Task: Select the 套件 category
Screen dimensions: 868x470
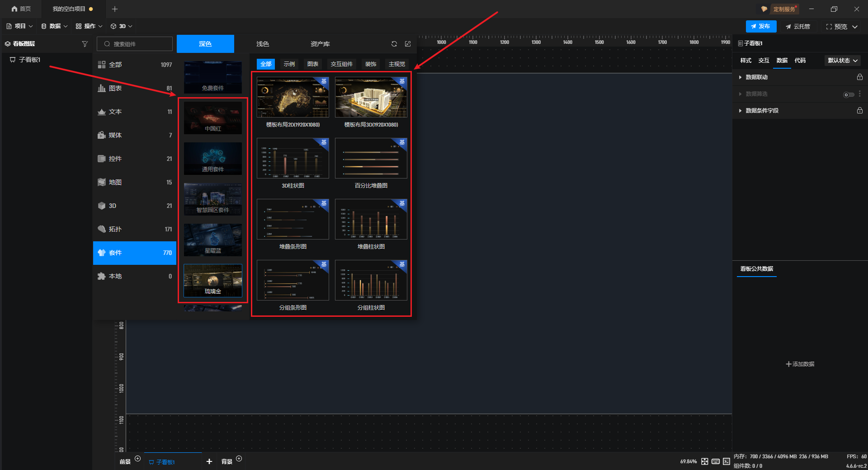Action: (135, 253)
